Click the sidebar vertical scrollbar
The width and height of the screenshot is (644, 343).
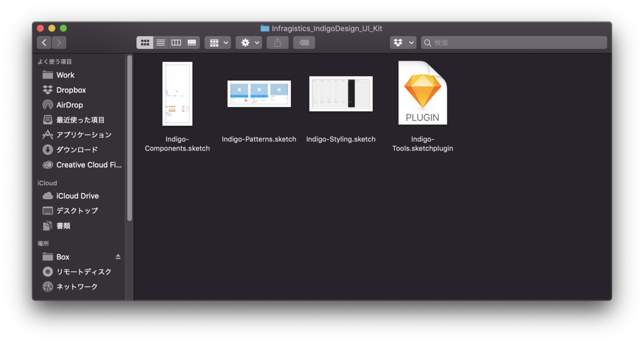click(x=129, y=138)
